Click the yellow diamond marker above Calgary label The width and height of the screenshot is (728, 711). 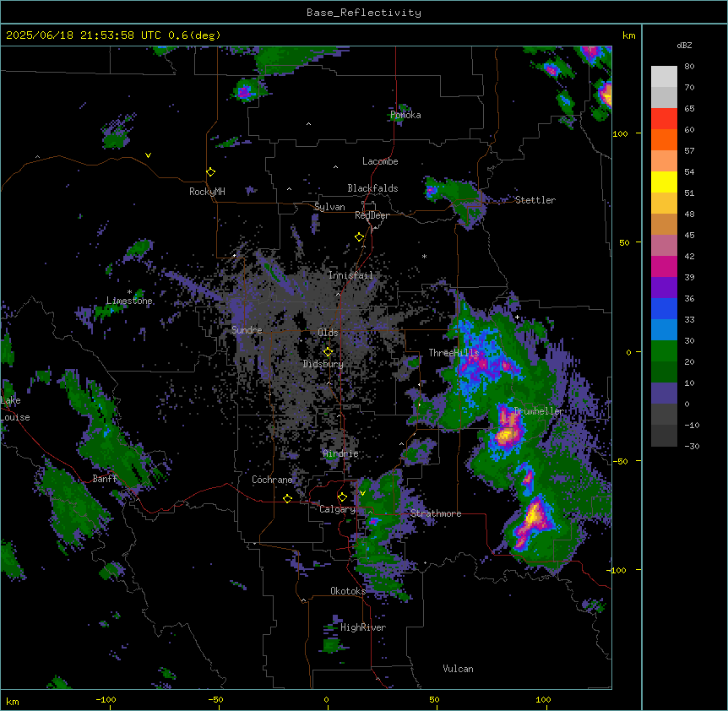342,497
